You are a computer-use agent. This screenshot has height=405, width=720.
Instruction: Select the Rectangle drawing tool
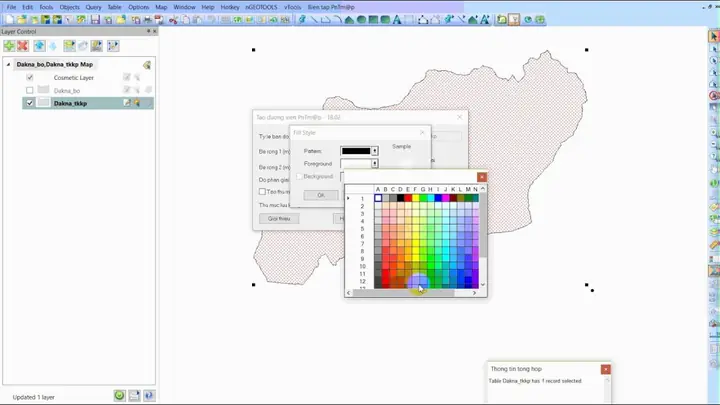(x=373, y=20)
